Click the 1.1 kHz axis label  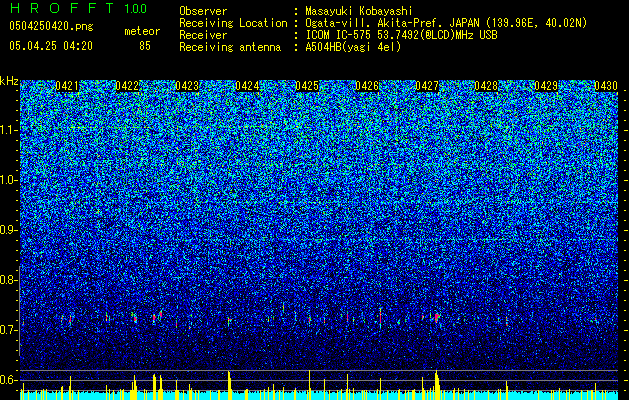8,130
